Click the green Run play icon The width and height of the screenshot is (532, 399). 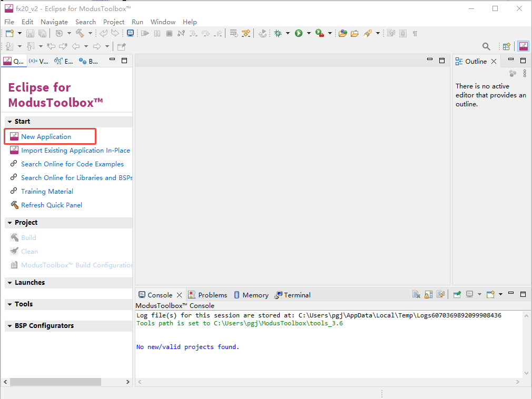299,33
